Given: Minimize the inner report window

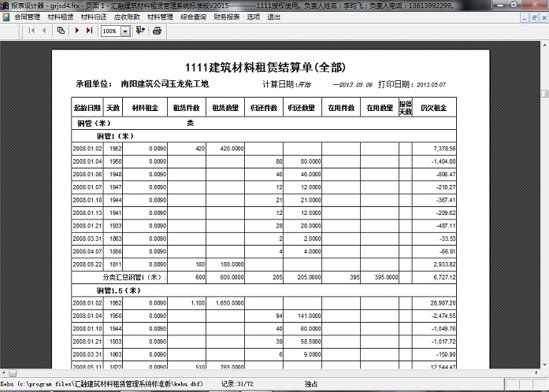Looking at the screenshot, I should point(524,18).
